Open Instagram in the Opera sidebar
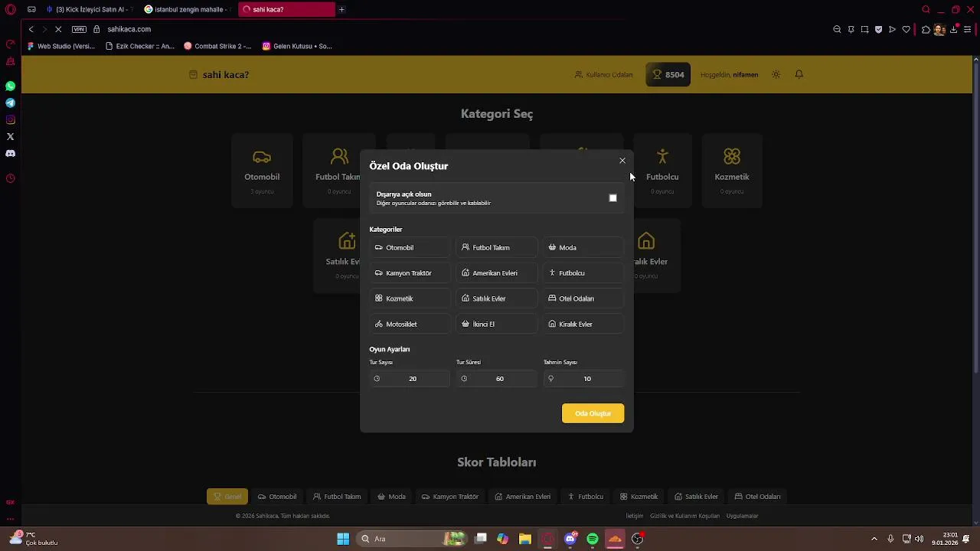The image size is (980, 551). point(10,119)
